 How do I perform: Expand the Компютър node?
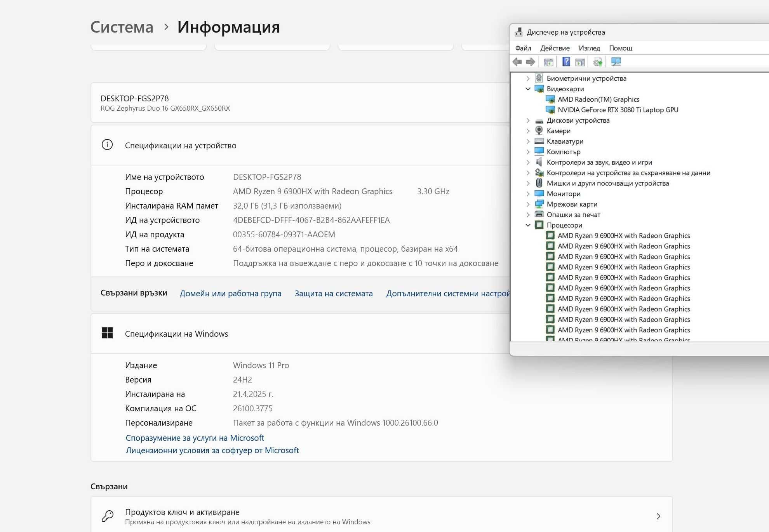(x=528, y=152)
